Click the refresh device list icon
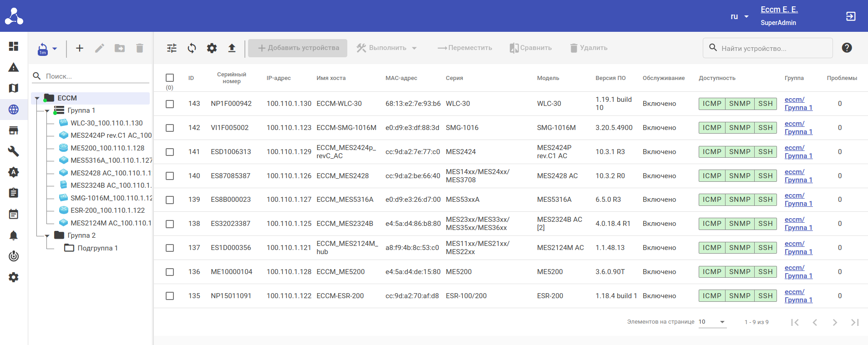The width and height of the screenshot is (868, 345). click(x=192, y=48)
